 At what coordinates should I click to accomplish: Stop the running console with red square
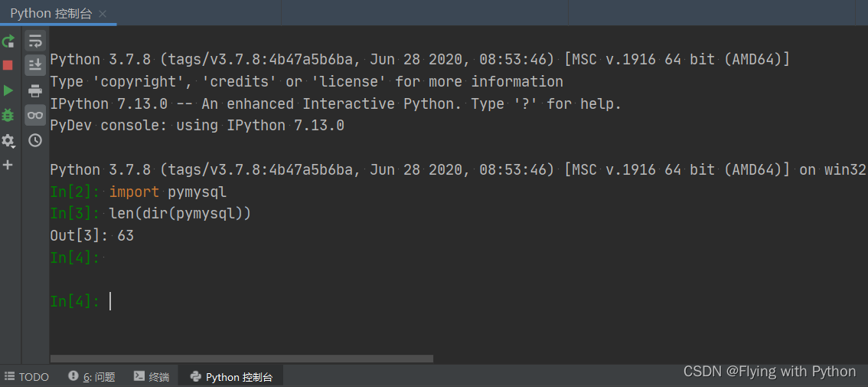[8, 65]
